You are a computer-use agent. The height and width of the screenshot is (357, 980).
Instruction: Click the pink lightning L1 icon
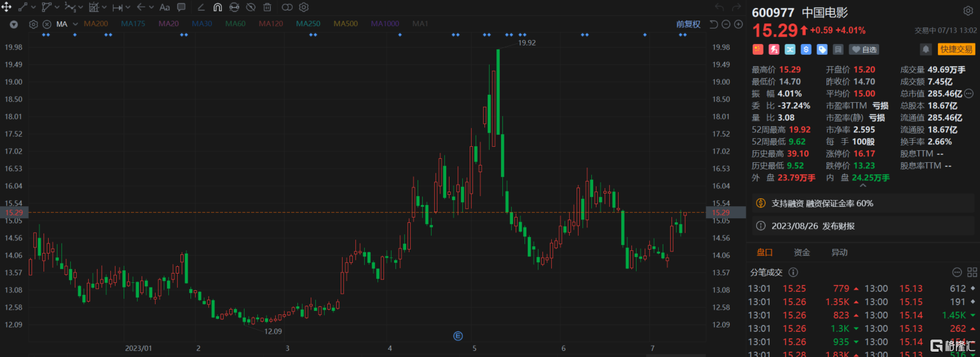pos(774,49)
